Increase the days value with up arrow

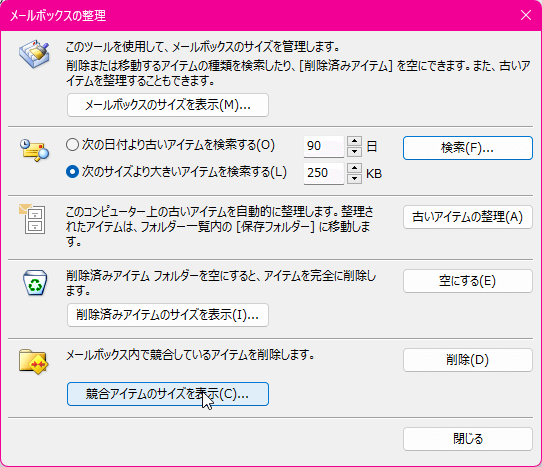pos(354,141)
